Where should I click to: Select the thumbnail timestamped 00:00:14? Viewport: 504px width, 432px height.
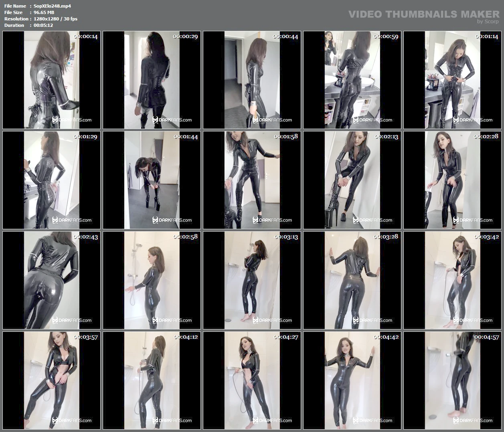(x=51, y=80)
